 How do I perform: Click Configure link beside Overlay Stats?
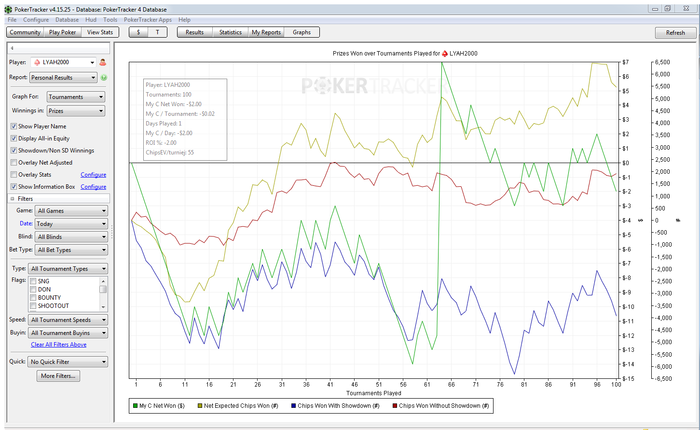[93, 175]
